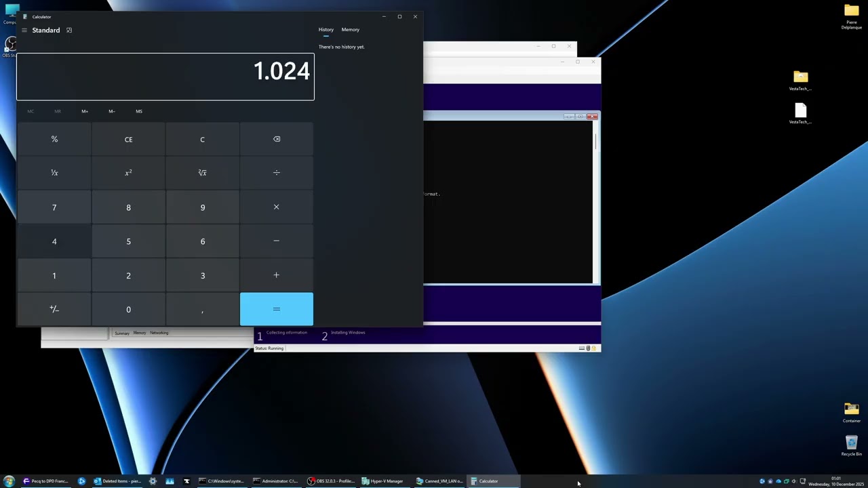The height and width of the screenshot is (488, 868).
Task: Switch to Deleted Items Outlook in taskbar
Action: coord(117,481)
